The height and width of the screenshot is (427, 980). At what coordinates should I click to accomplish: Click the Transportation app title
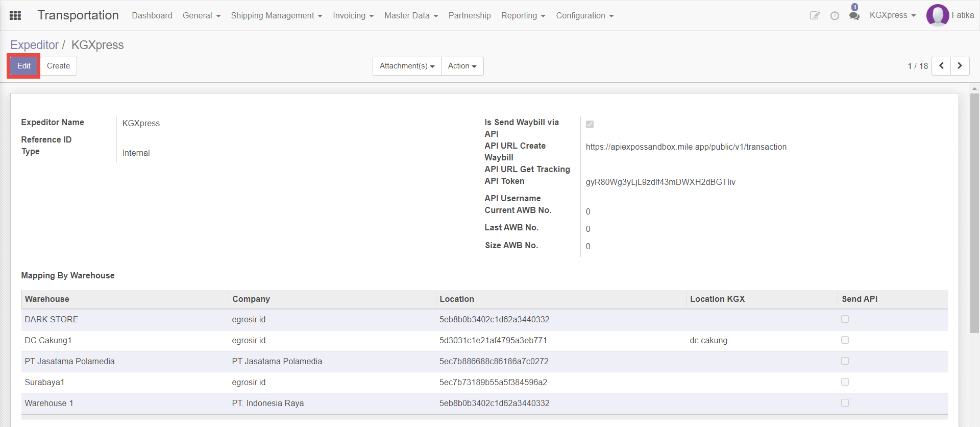pos(78,15)
